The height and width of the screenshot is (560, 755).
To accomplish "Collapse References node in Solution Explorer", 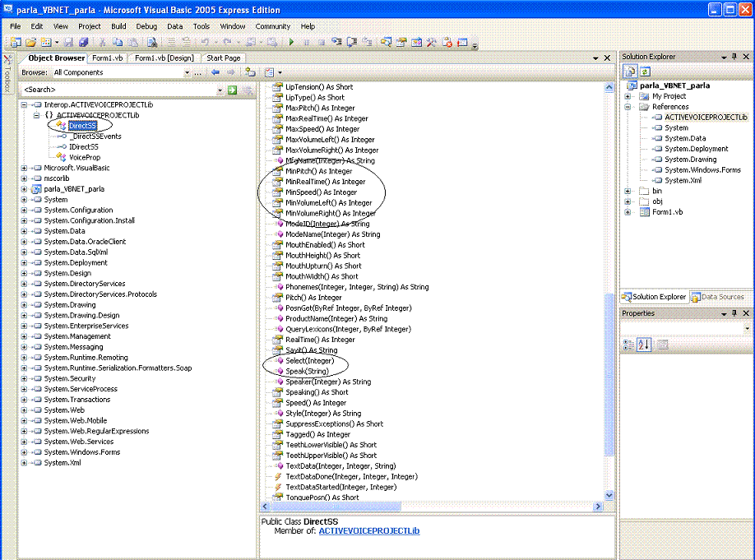I will click(628, 107).
